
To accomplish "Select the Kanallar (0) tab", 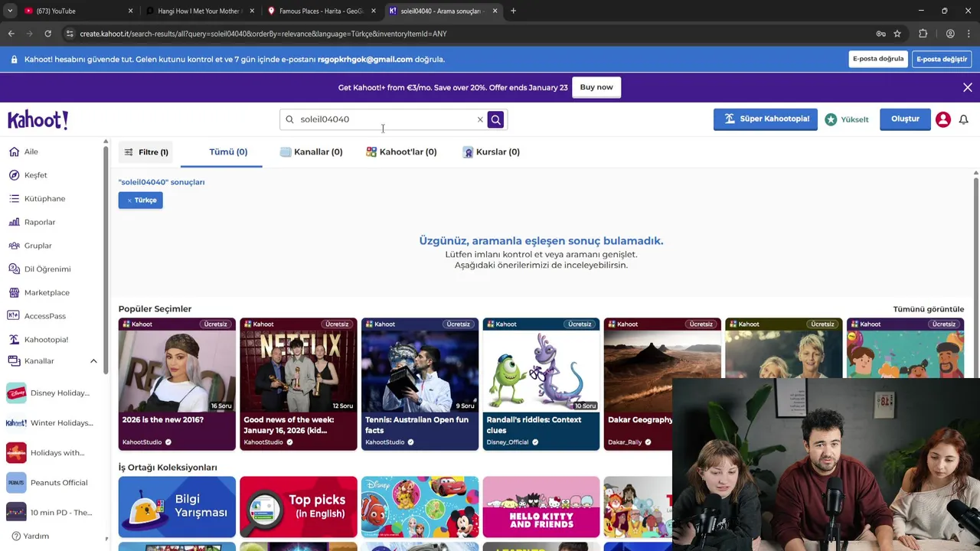I will pyautogui.click(x=311, y=152).
